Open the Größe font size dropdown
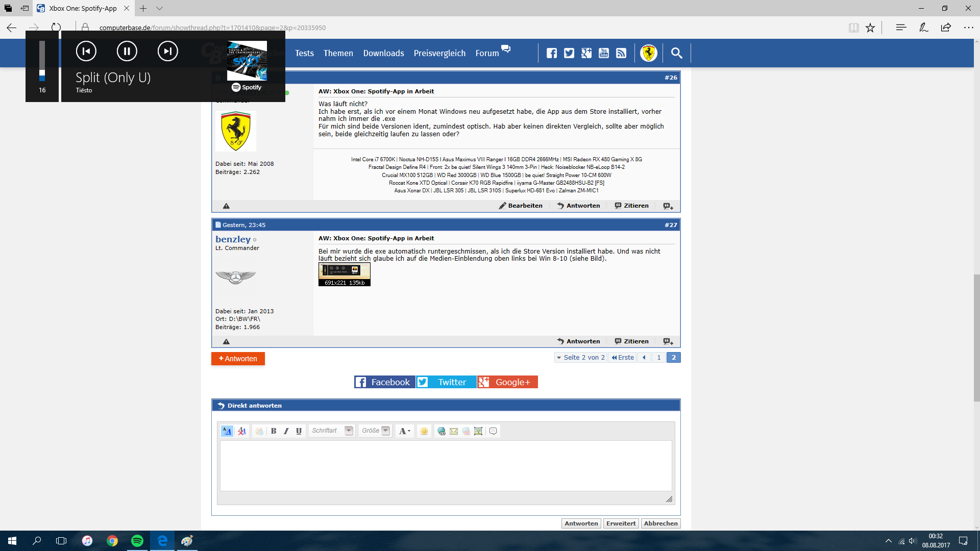This screenshot has width=980, height=551. coord(385,431)
